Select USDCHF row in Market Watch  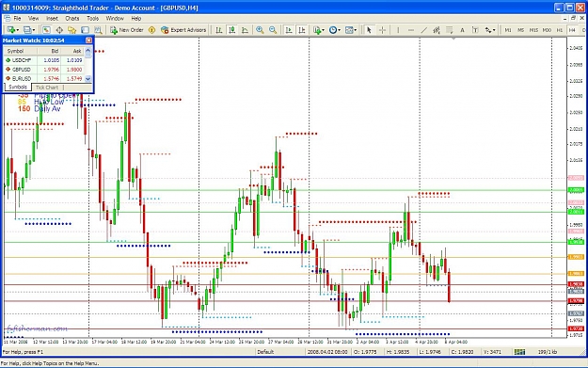44,60
